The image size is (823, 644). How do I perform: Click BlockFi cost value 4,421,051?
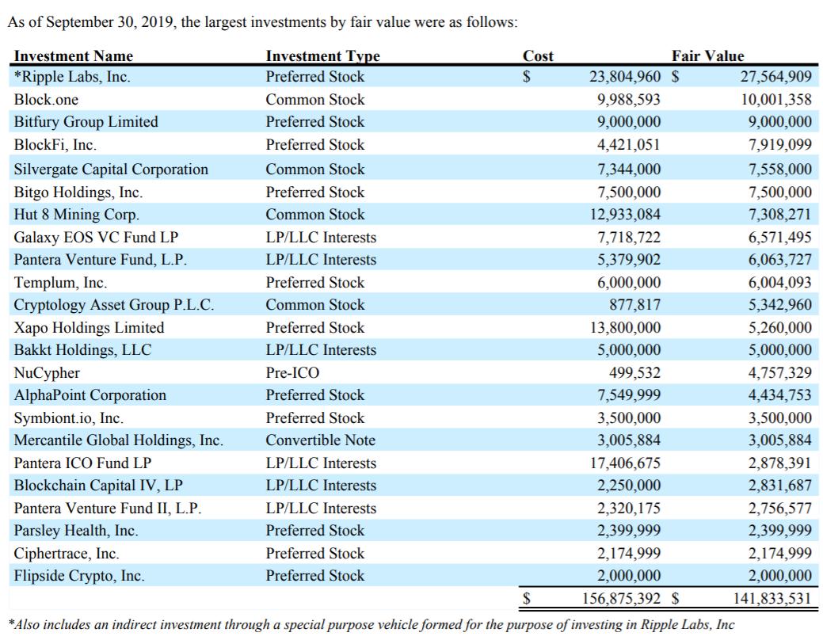628,144
